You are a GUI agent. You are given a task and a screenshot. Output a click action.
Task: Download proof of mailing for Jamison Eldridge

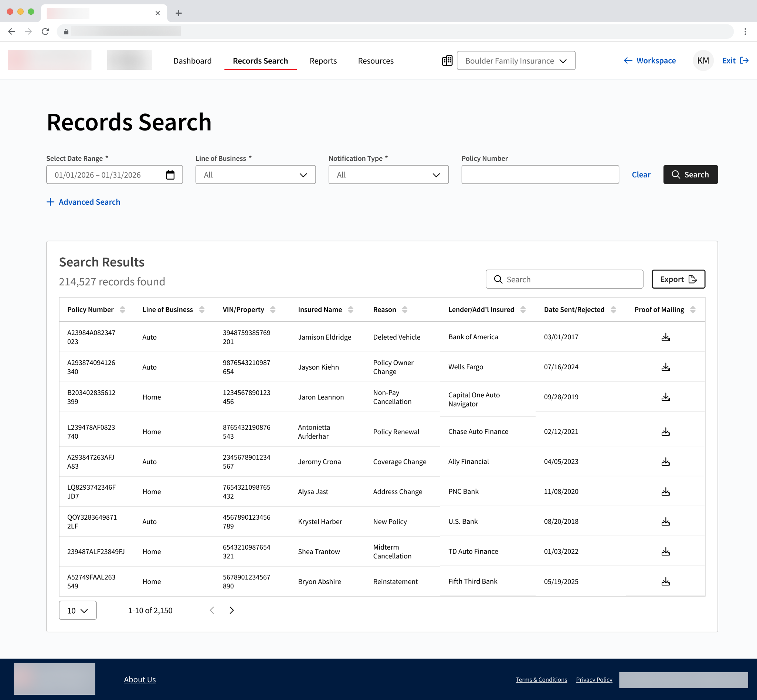pos(666,337)
